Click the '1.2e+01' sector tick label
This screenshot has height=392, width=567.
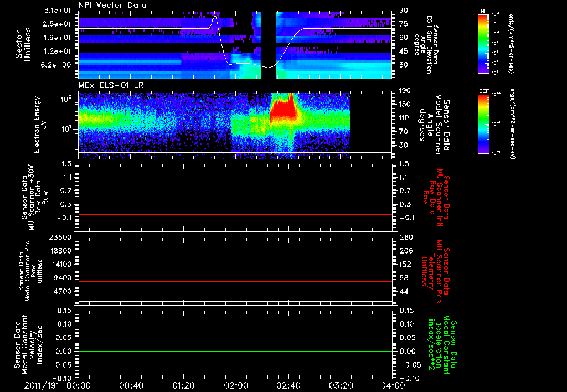pos(58,51)
